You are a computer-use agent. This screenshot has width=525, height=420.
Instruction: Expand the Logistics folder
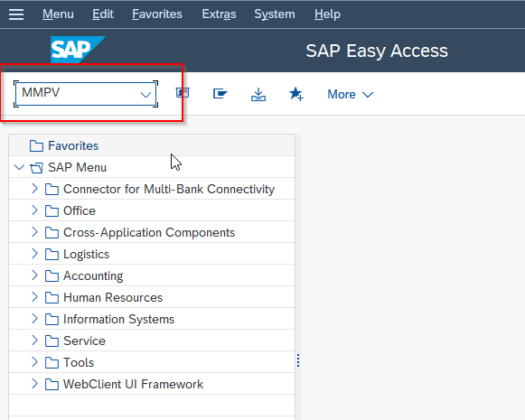[x=34, y=254]
